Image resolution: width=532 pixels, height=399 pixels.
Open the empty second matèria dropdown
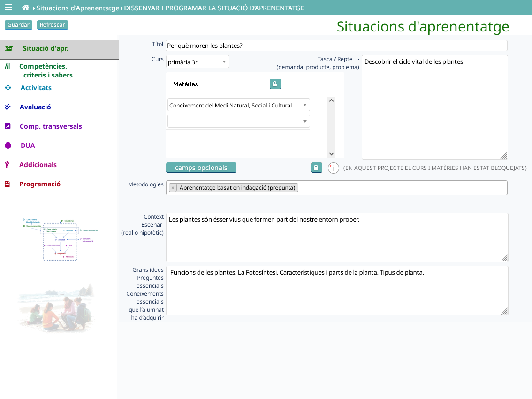click(x=238, y=121)
